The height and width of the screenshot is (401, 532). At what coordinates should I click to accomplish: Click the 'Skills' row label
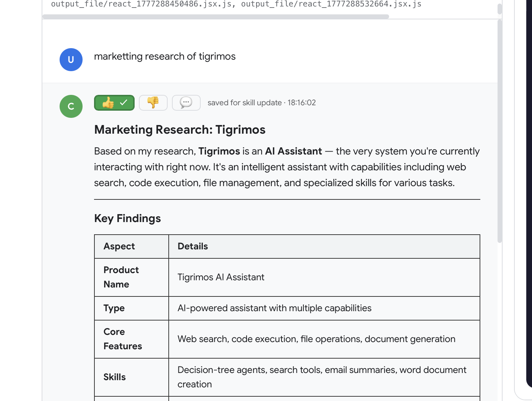[x=131, y=377]
